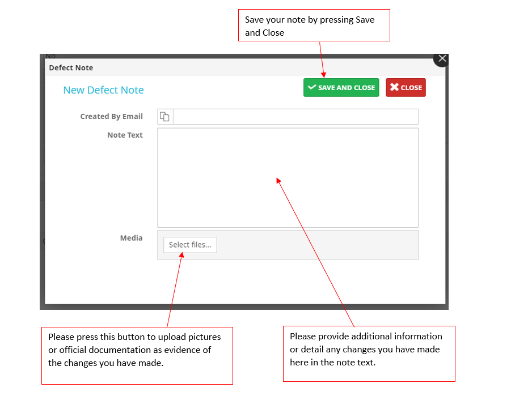Click the 'No' text behind the dialog
This screenshot has width=532, height=396.
(x=50, y=56)
